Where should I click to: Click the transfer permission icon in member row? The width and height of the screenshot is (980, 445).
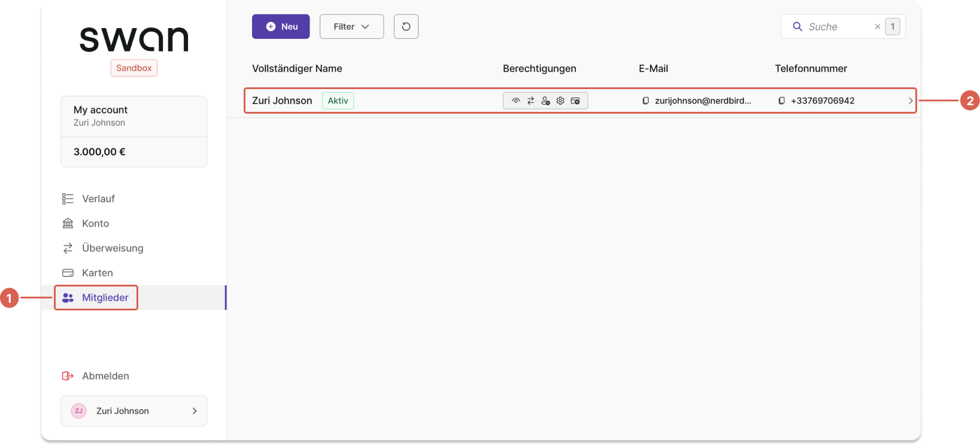530,100
